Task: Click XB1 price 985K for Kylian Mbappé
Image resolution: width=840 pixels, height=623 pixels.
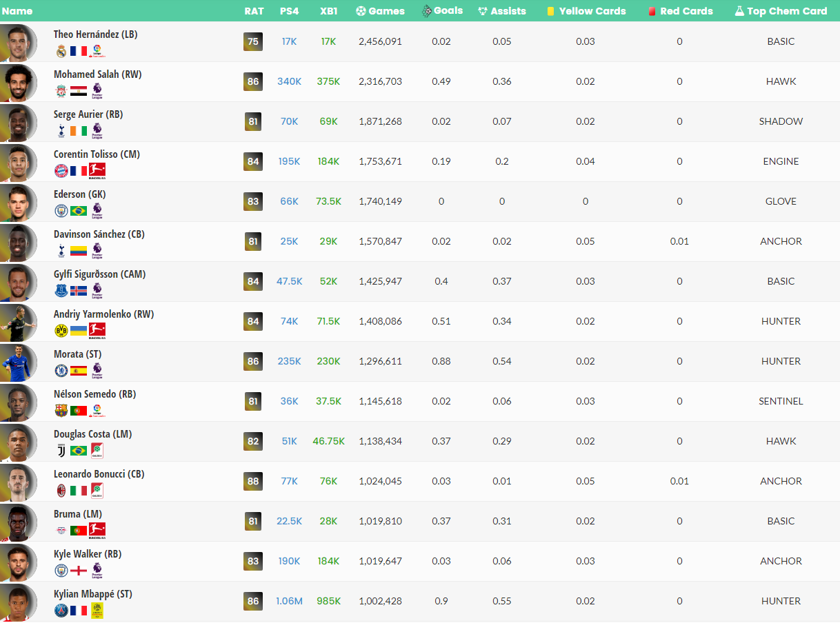Action: (329, 601)
